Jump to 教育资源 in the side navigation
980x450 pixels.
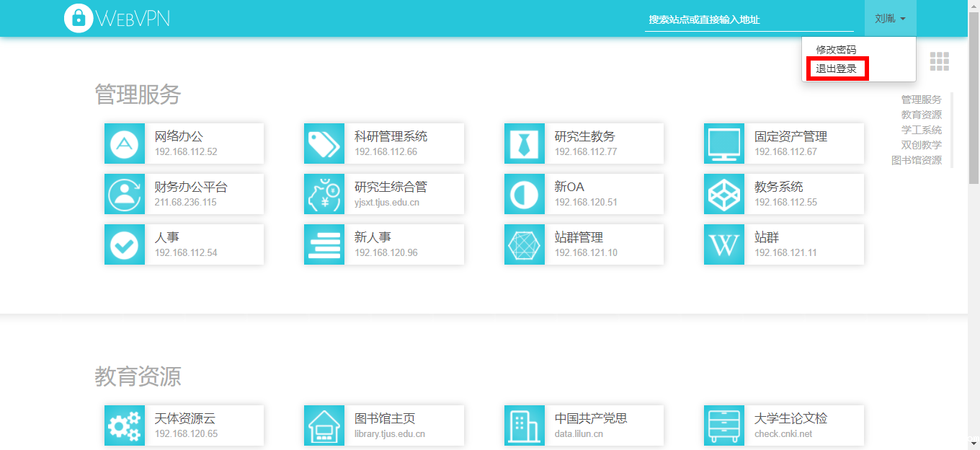[x=921, y=115]
